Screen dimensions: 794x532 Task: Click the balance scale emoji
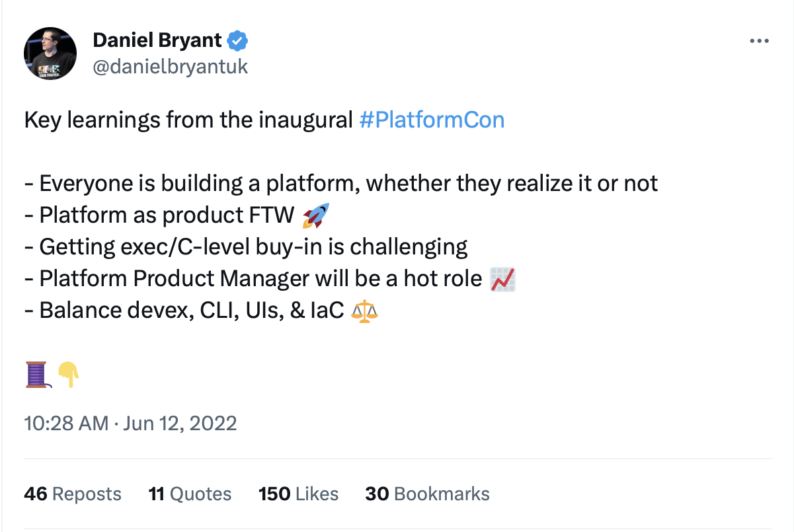coord(363,310)
